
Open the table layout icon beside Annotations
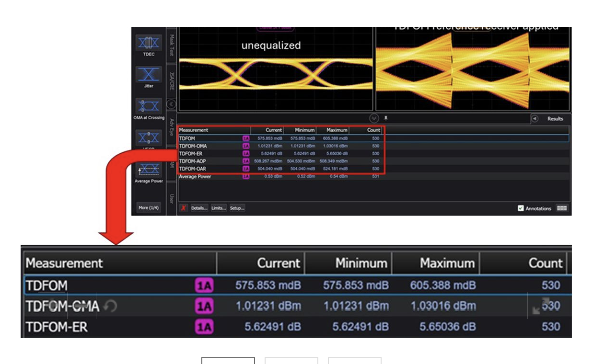(561, 208)
